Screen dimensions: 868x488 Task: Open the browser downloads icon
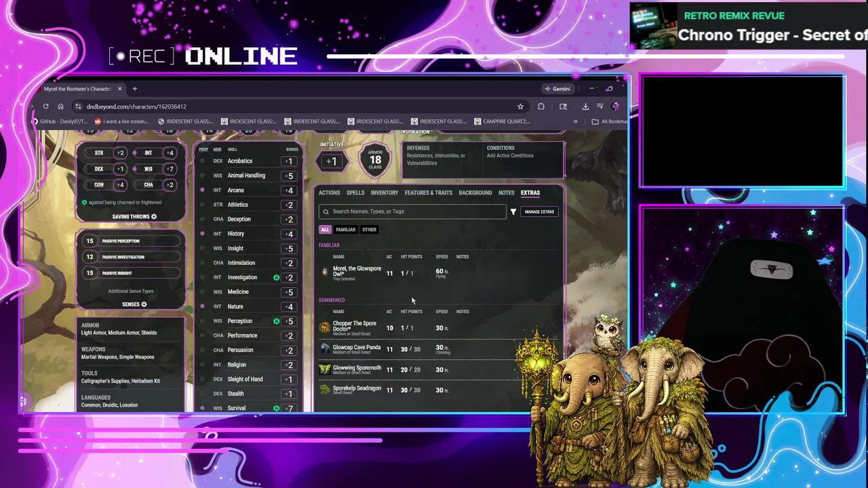coord(585,106)
